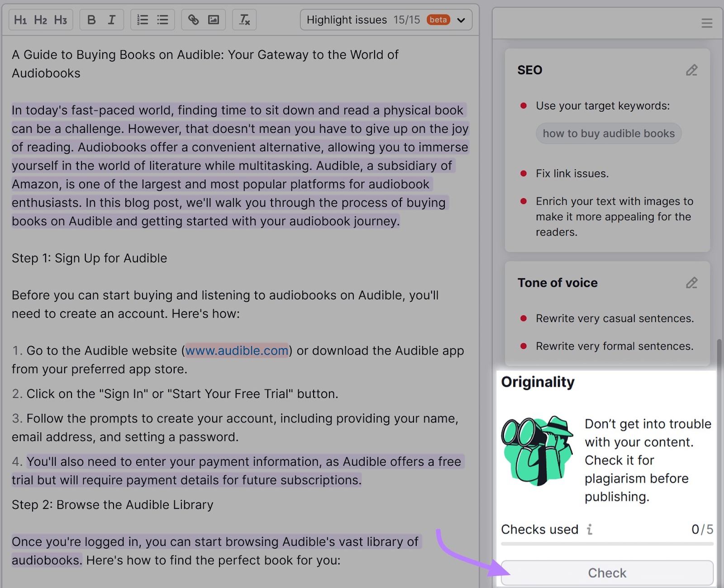Image resolution: width=724 pixels, height=588 pixels.
Task: Select the Italic formatting icon
Action: (x=111, y=19)
